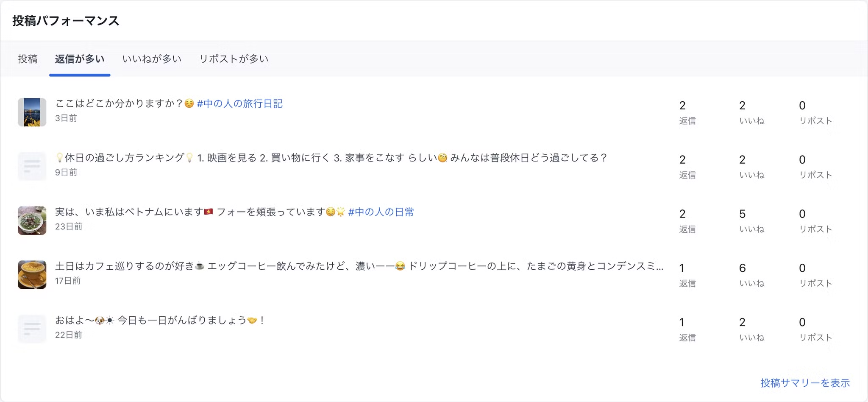
Task: Open 投稿サマリーを表示 link
Action: pos(805,383)
